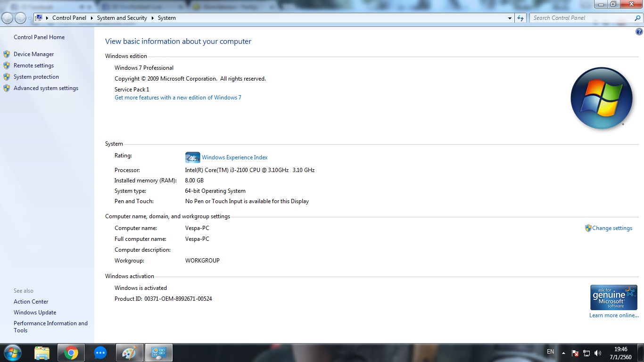644x362 pixels.
Task: Switch to Paint on the taskbar
Action: pos(129,353)
